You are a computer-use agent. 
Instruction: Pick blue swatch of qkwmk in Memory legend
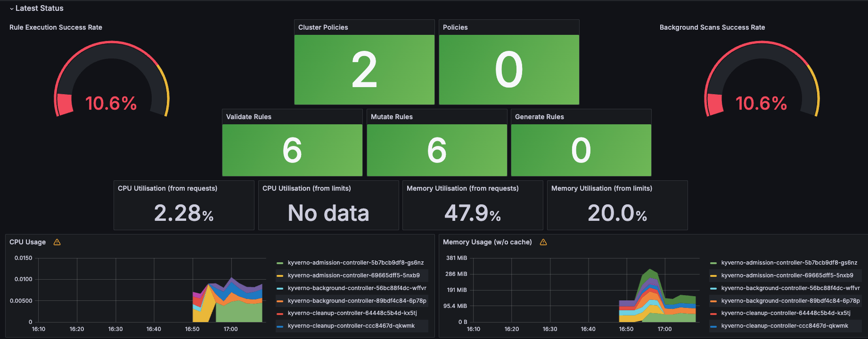[x=713, y=326]
